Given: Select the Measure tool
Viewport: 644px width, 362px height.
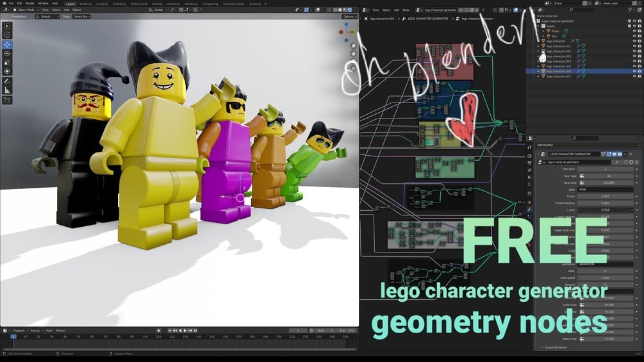Looking at the screenshot, I should (x=7, y=90).
